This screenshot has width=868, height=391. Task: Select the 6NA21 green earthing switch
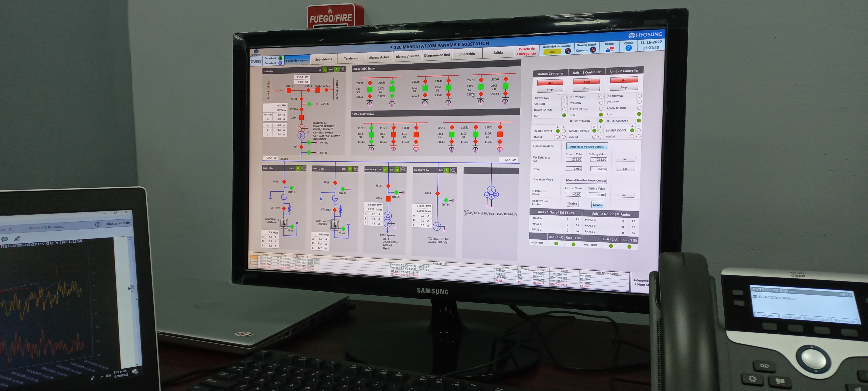tap(343, 189)
